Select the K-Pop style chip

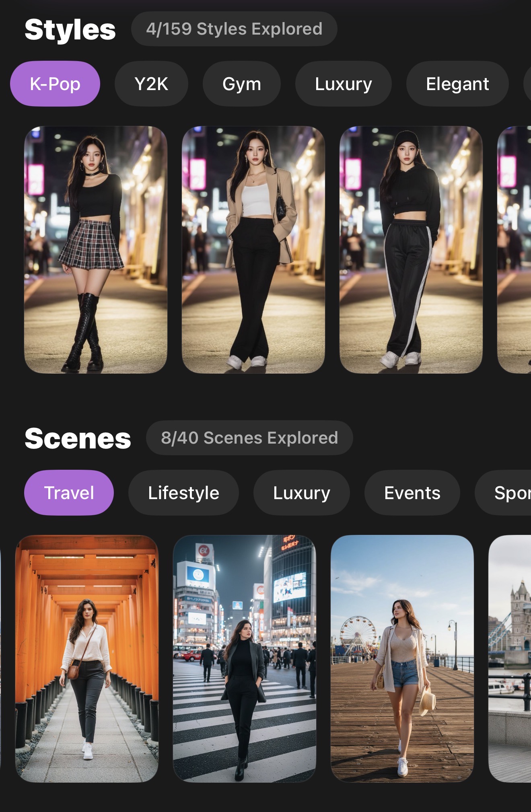pos(55,84)
